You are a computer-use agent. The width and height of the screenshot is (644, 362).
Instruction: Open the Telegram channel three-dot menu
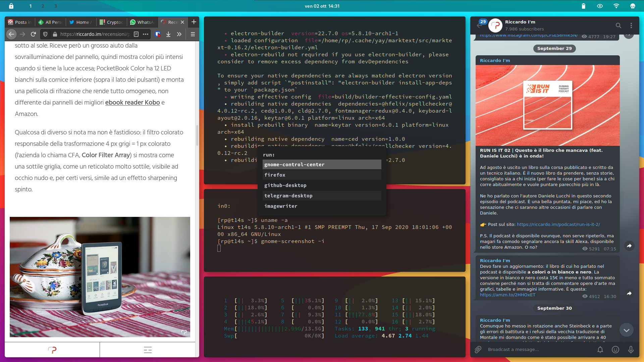click(x=632, y=25)
